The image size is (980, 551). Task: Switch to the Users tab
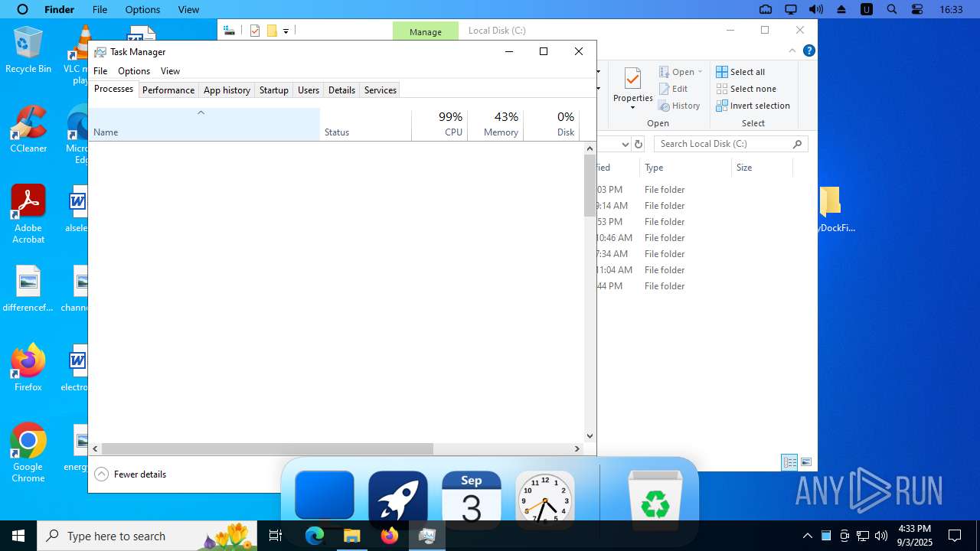pyautogui.click(x=309, y=90)
